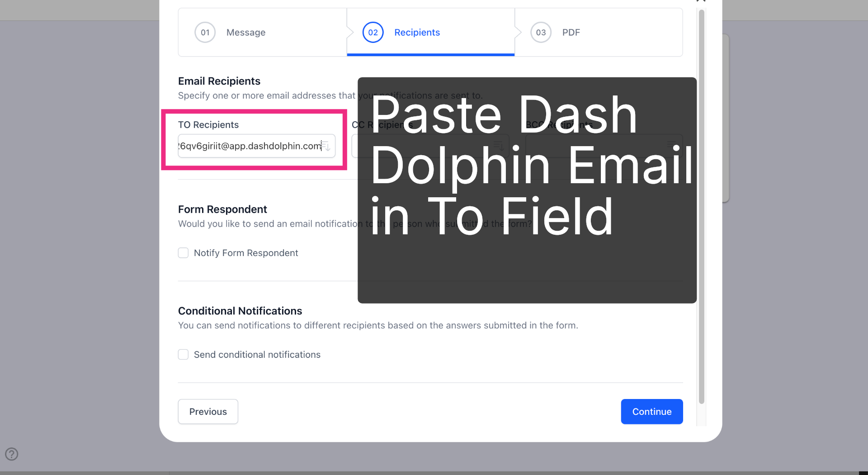Click the TO Recipients label
868x475 pixels.
click(x=208, y=125)
